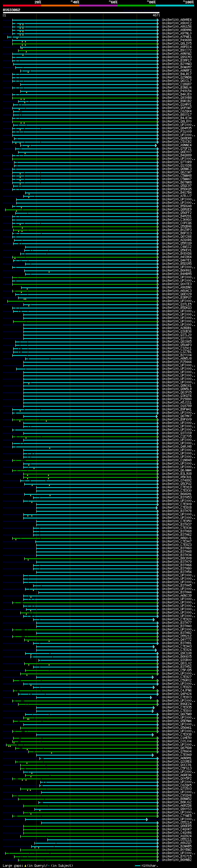The image size is (197, 868).
Task: Select the UniRef100_P31009 label
Action: (177, 132)
